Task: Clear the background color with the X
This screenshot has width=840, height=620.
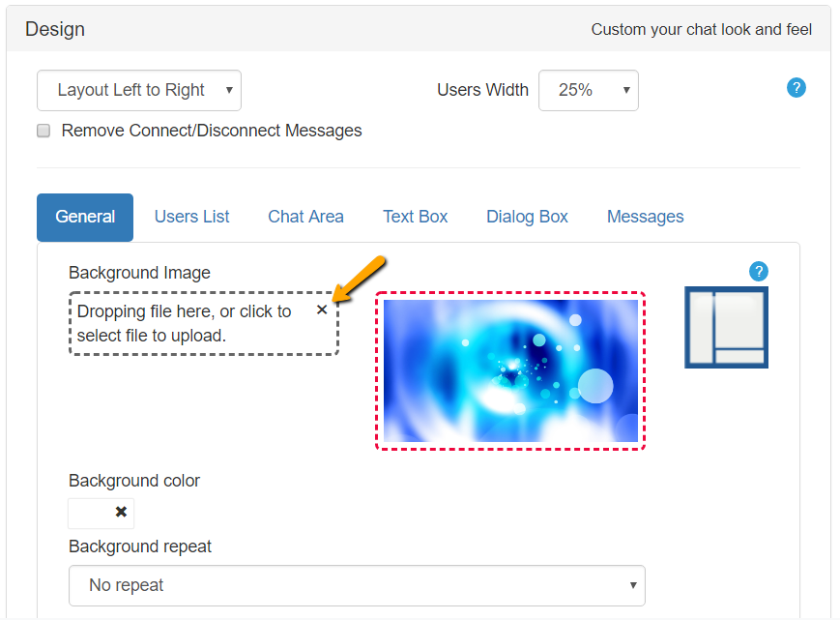Action: pyautogui.click(x=121, y=513)
